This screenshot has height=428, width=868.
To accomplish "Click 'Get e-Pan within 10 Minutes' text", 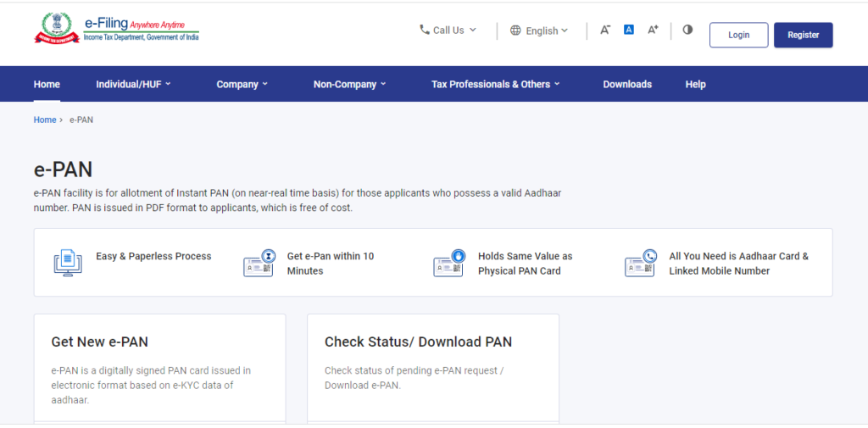I will pyautogui.click(x=331, y=264).
